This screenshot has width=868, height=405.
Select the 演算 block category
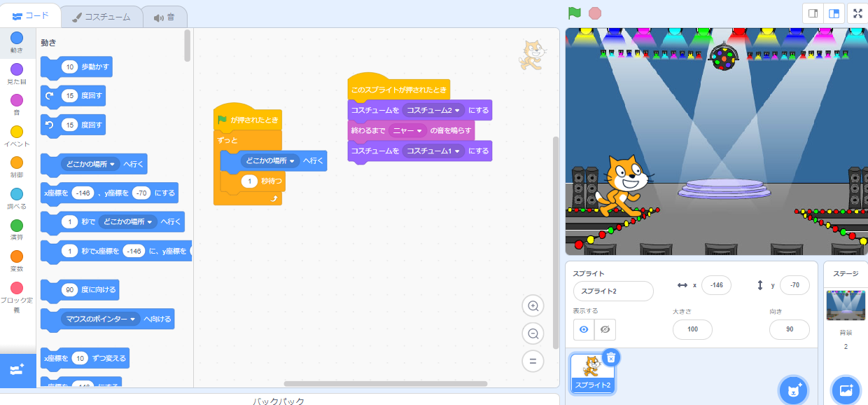(x=17, y=229)
